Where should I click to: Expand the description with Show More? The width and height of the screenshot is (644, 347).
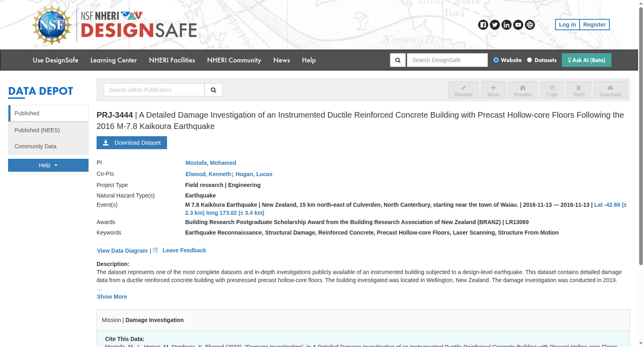pyautogui.click(x=112, y=297)
